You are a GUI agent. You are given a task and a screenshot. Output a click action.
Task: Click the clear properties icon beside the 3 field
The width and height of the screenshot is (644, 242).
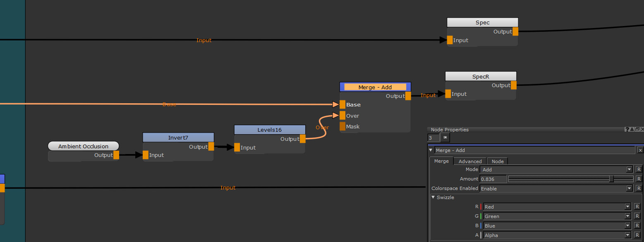[445, 138]
